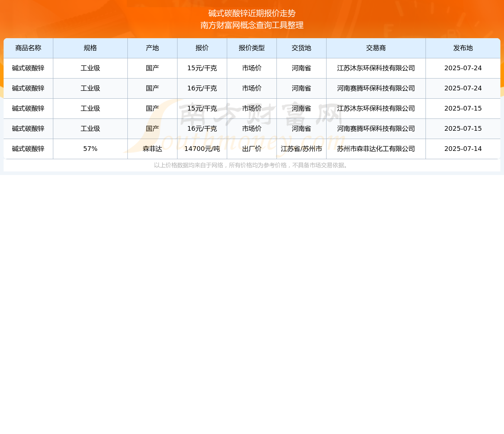504x434 pixels.
Task: Click the 产地 column header
Action: (x=153, y=48)
